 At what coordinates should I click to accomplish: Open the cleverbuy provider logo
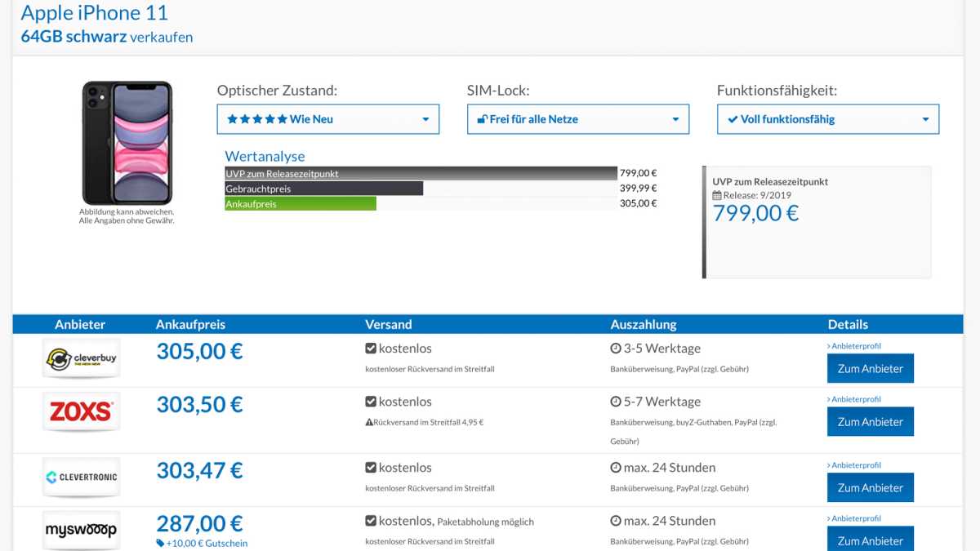[x=81, y=358]
